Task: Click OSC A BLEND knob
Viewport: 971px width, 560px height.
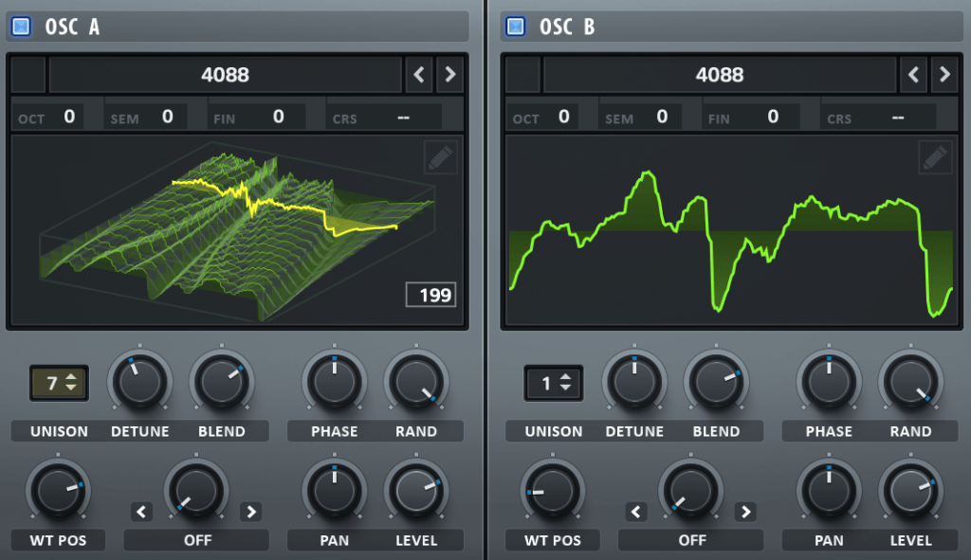Action: (x=221, y=382)
